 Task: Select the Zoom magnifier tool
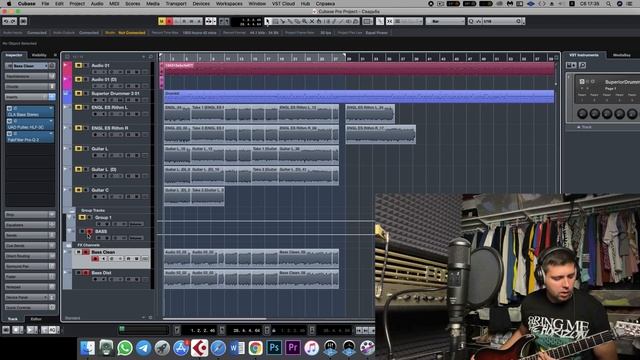[304, 21]
